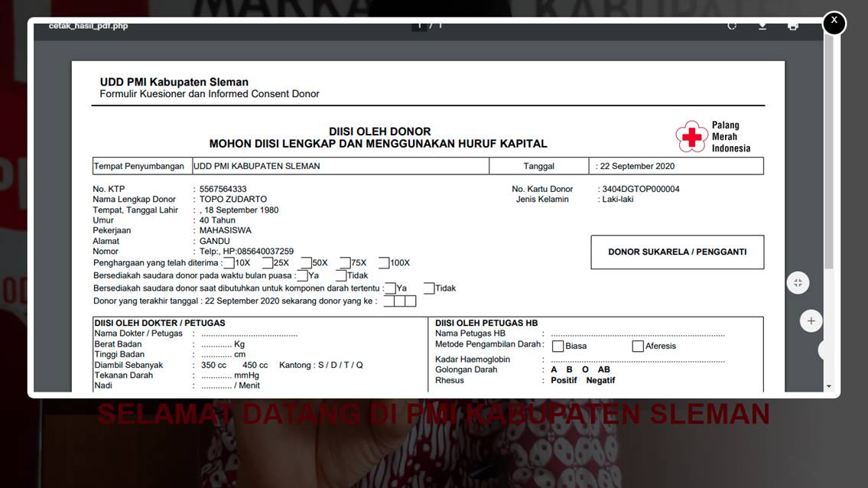Image resolution: width=868 pixels, height=488 pixels.
Task: Tick the 25X award checkbox
Action: tap(268, 263)
